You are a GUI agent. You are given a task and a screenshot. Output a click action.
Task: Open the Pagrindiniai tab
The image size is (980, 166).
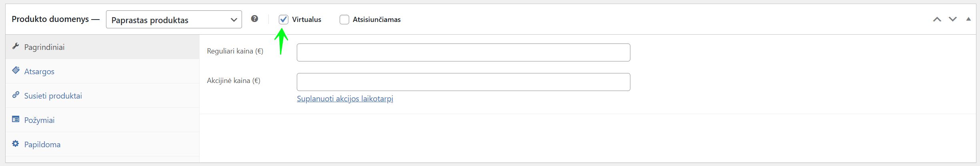point(44,47)
